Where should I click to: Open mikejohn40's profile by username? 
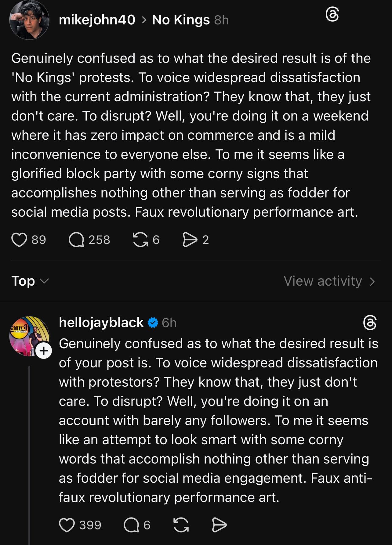(97, 20)
